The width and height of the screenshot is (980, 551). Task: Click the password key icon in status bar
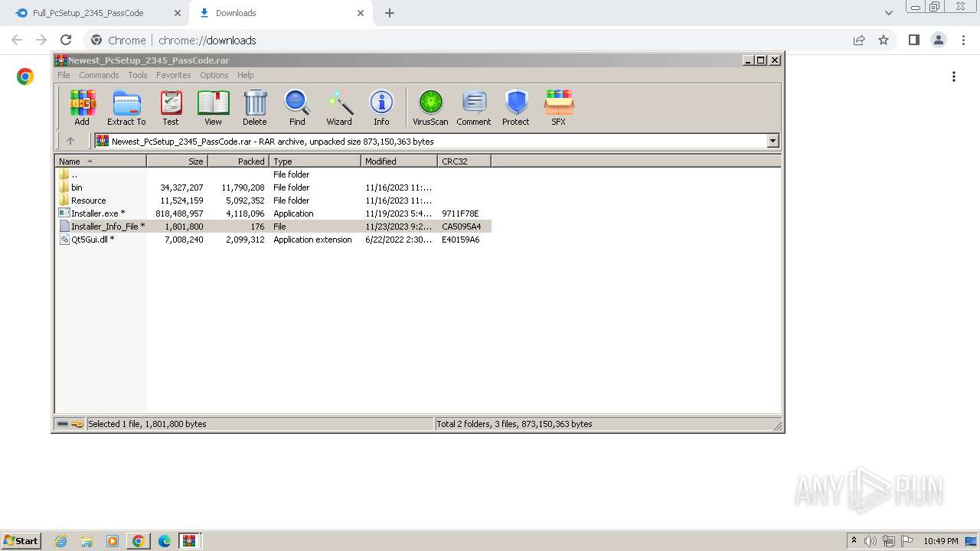click(77, 424)
